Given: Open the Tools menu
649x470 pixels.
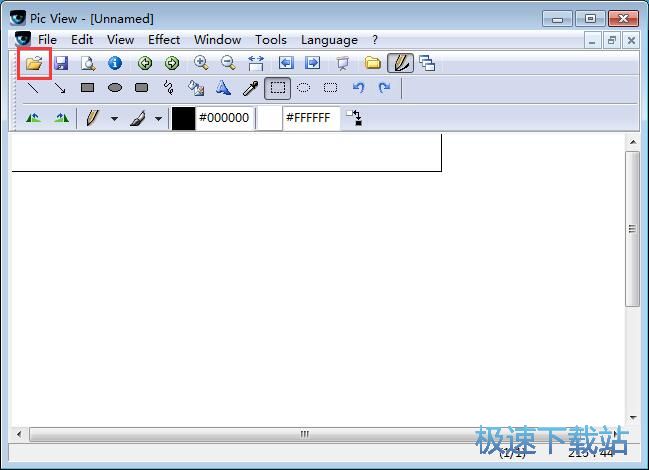Looking at the screenshot, I should point(271,40).
